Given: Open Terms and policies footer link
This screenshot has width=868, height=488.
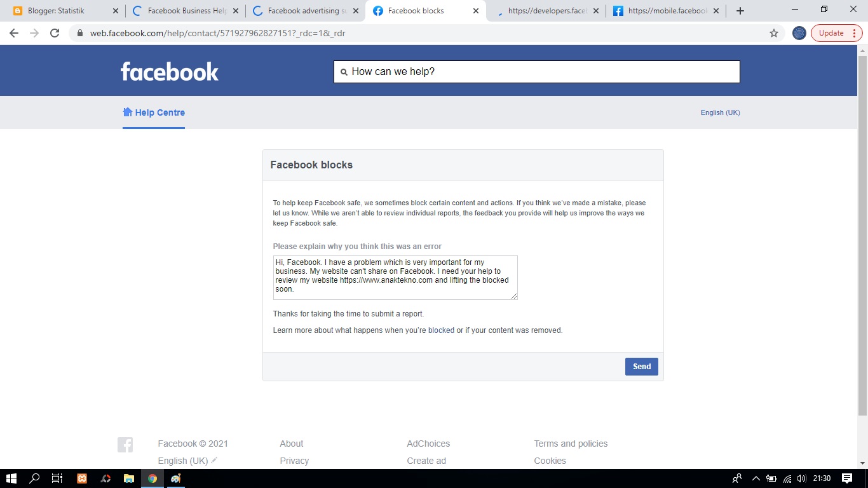Looking at the screenshot, I should coord(571,444).
